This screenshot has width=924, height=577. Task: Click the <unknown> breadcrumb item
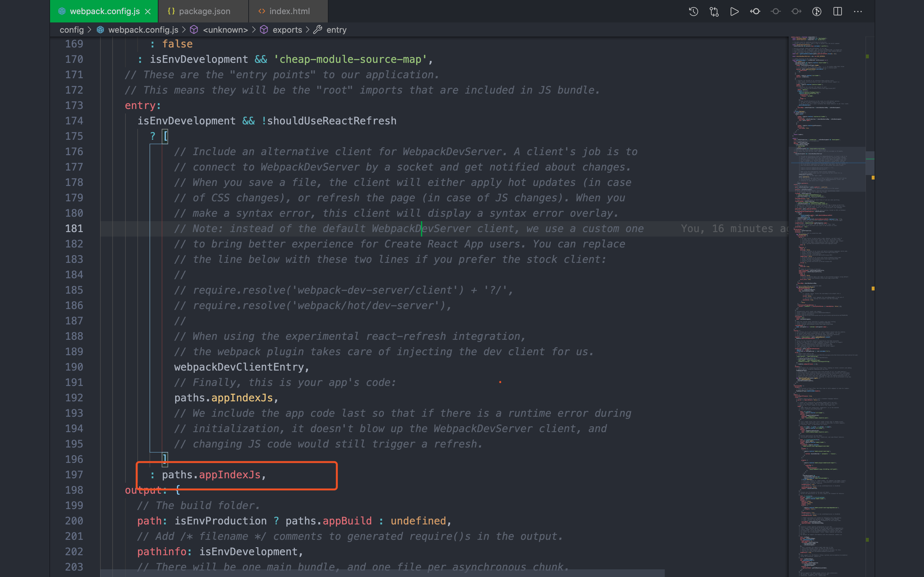tap(225, 30)
